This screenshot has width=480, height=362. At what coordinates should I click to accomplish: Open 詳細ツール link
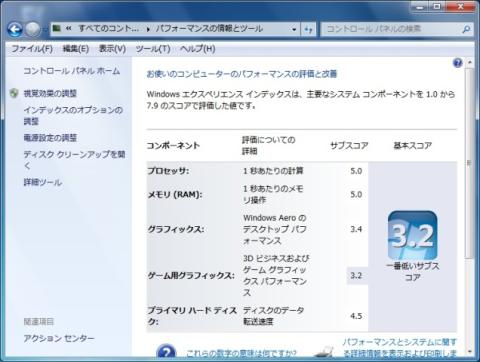point(43,182)
